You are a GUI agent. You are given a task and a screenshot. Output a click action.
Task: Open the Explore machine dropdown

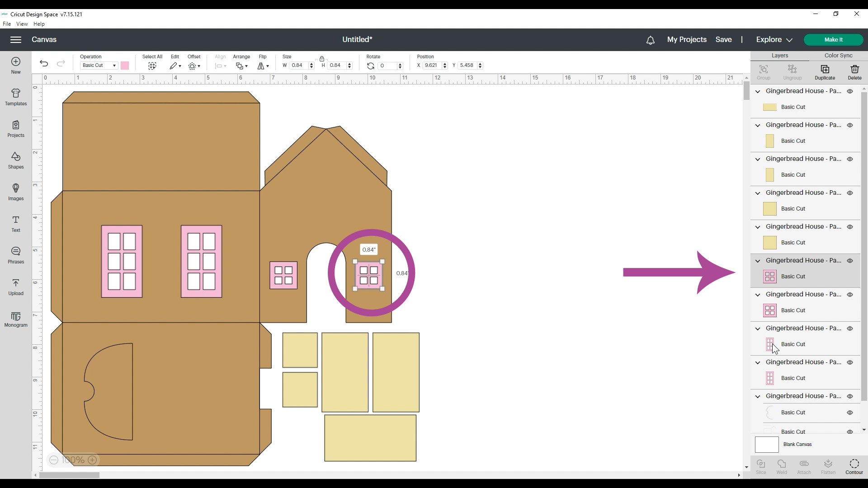tap(774, 40)
